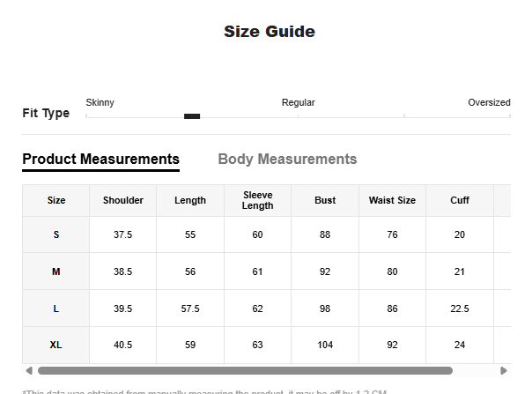Switch to the Body Measurements tab

[287, 160]
